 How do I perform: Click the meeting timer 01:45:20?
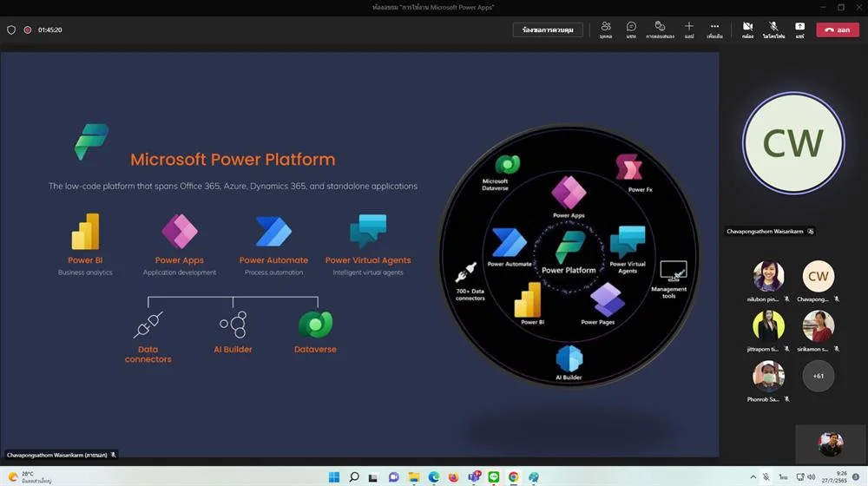click(49, 30)
